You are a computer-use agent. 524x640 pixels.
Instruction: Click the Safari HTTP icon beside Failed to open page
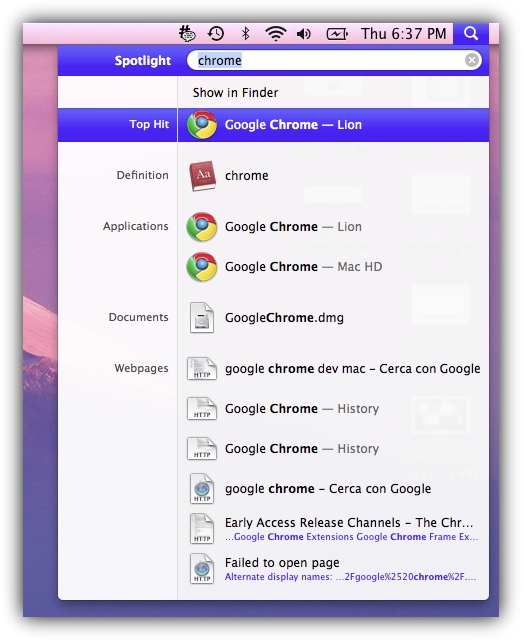click(x=202, y=569)
